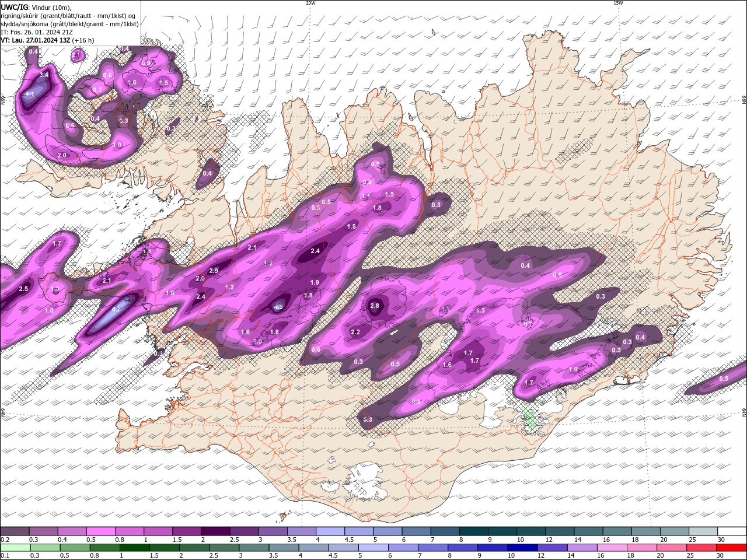Click the 3.4 precipitation value on the map

point(44,75)
